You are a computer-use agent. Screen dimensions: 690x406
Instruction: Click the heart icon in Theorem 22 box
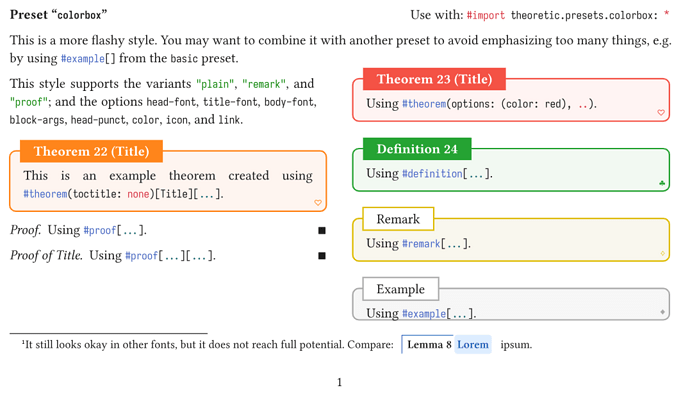pos(318,203)
